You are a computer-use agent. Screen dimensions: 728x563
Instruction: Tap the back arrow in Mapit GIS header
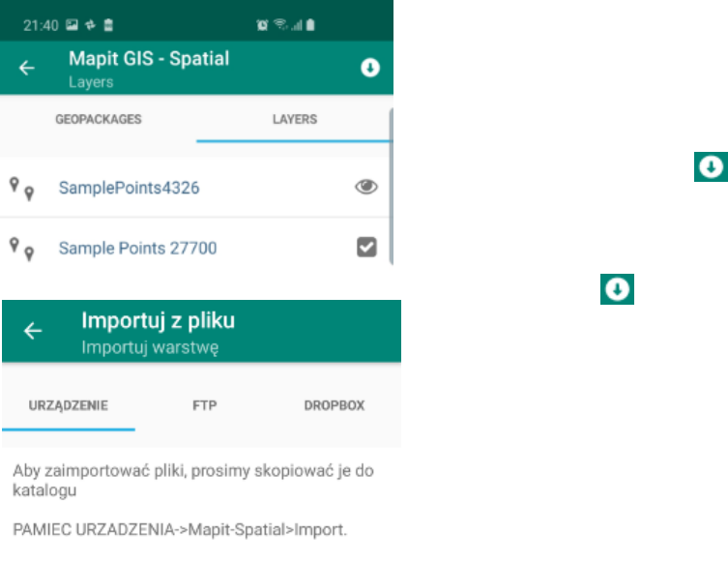tap(26, 68)
